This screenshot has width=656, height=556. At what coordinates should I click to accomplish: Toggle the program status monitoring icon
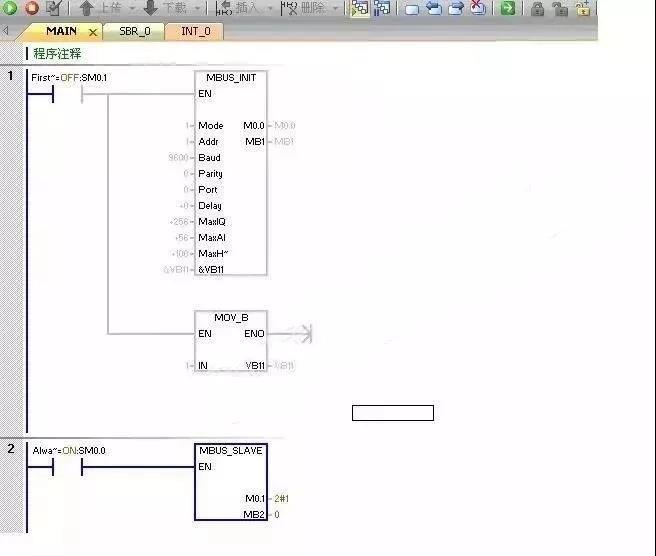point(360,8)
